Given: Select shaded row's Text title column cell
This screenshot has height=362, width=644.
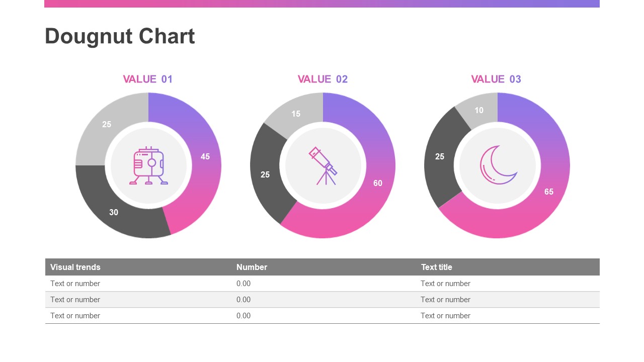Looking at the screenshot, I should pyautogui.click(x=445, y=300).
